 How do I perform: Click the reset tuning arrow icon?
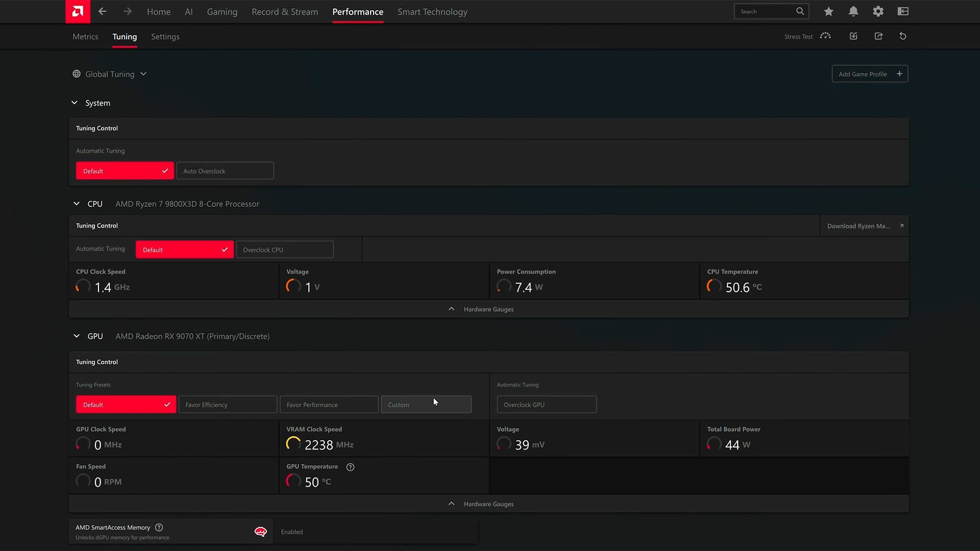point(903,36)
